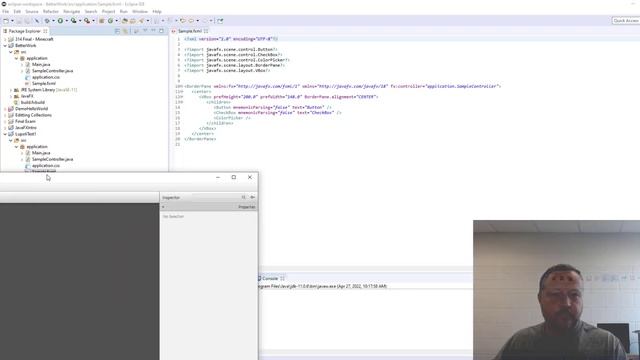Open dropdown arrow next to New icon
The height and width of the screenshot is (360, 640).
12,21
